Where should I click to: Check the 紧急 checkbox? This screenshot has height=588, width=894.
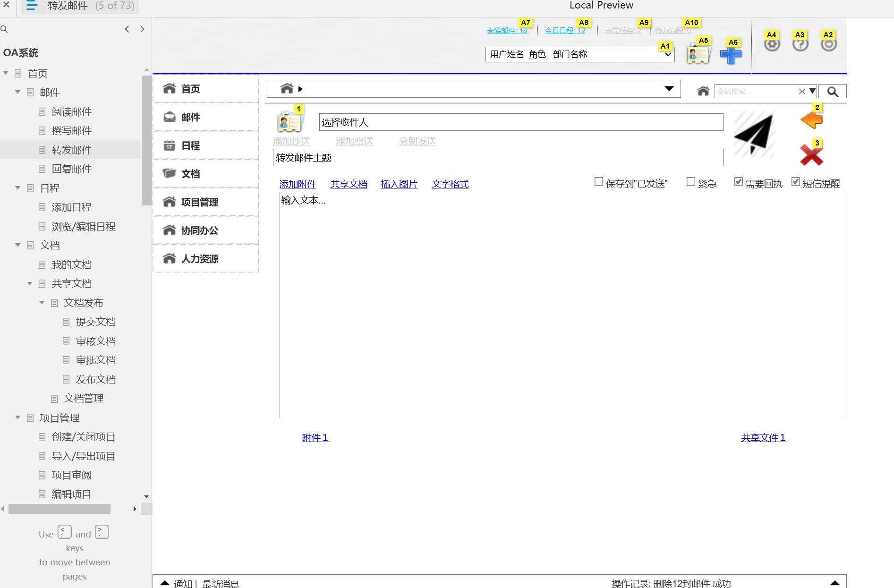[691, 182]
